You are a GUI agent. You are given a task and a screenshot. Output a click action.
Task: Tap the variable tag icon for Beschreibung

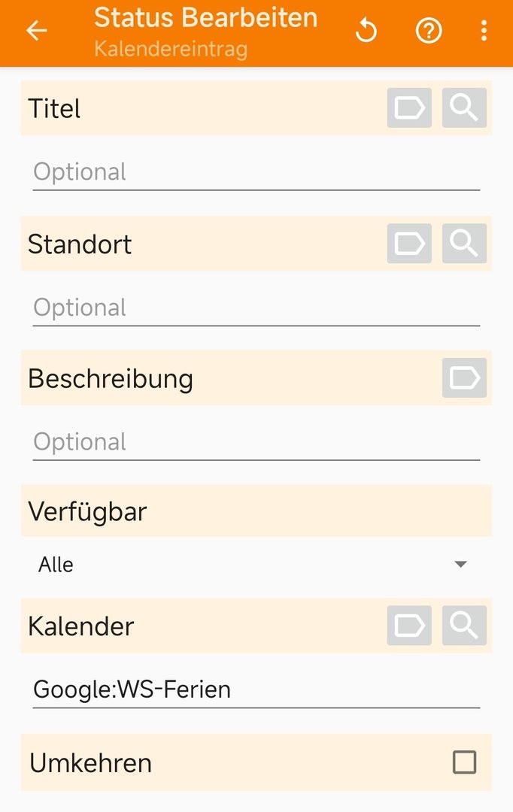pyautogui.click(x=464, y=377)
